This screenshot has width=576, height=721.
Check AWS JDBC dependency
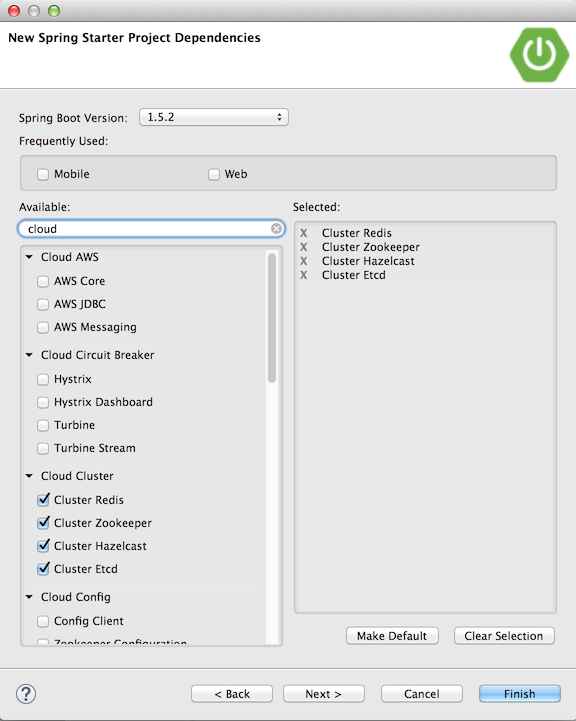coord(43,304)
